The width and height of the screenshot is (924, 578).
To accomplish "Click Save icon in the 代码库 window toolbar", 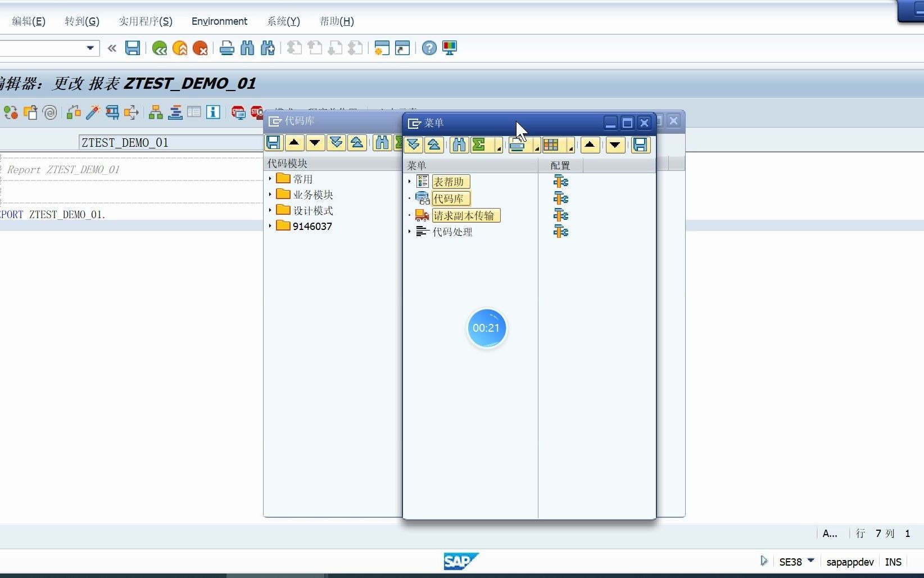I will [274, 143].
